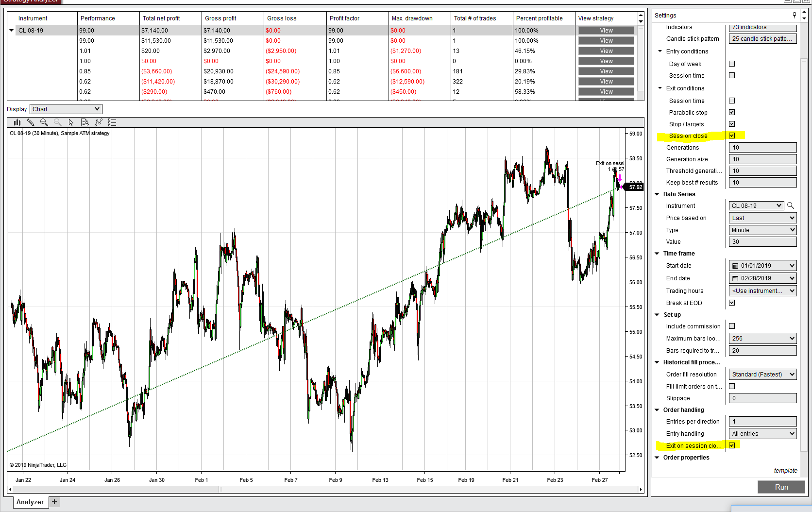
Task: Click the results grid scroll-down arrow
Action: pyautogui.click(x=641, y=21)
